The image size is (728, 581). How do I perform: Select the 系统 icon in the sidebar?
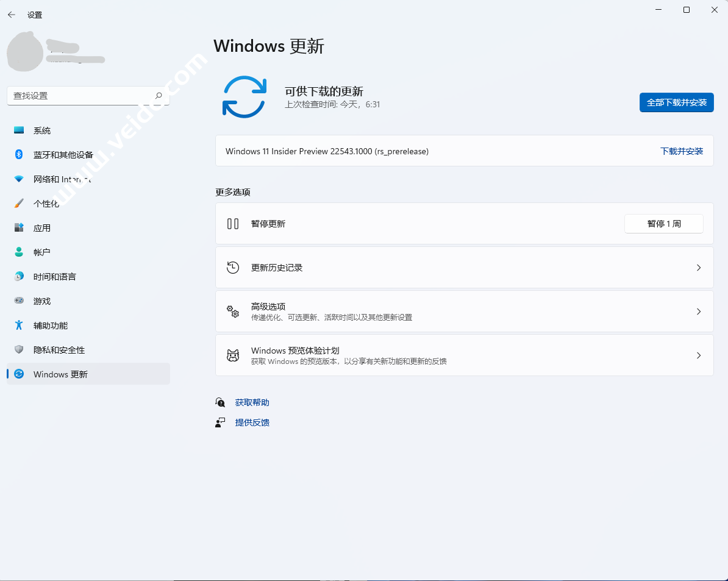[x=18, y=130]
